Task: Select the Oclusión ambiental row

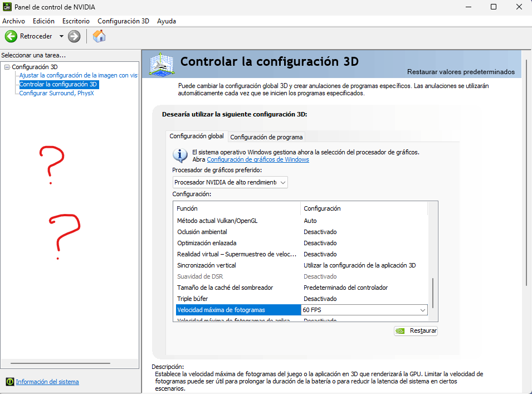Action: click(x=301, y=232)
